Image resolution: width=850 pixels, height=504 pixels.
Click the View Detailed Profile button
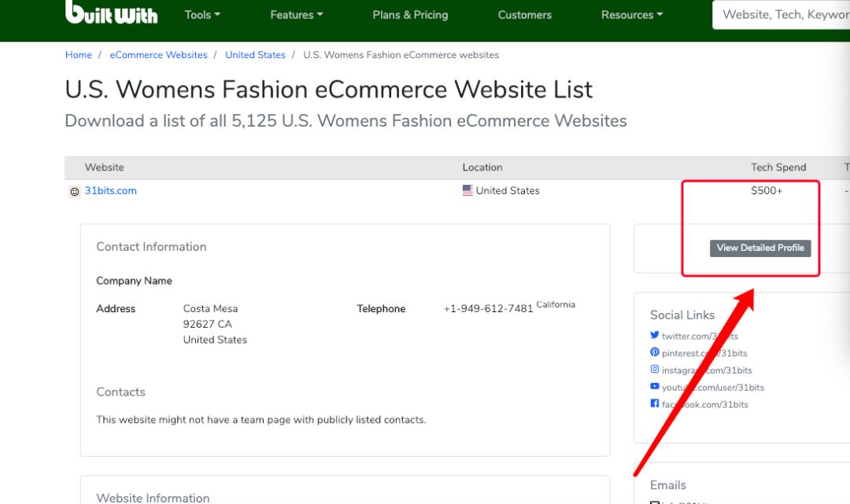760,248
